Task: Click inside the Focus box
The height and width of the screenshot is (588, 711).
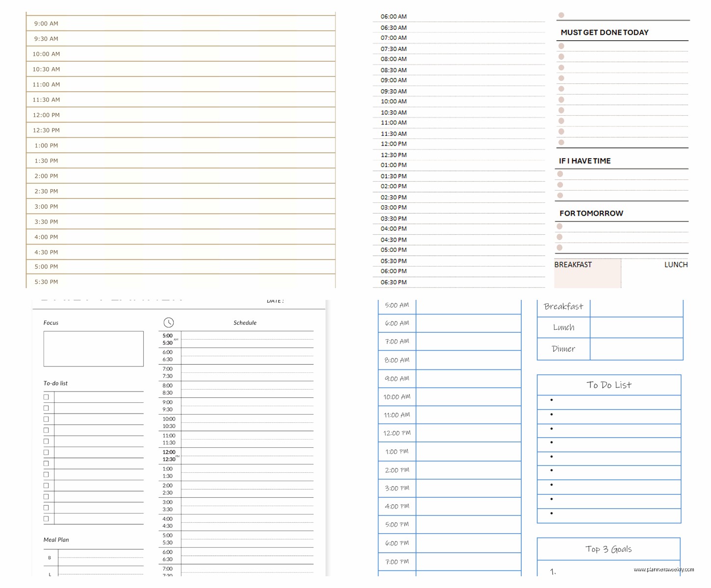Action: pos(93,348)
